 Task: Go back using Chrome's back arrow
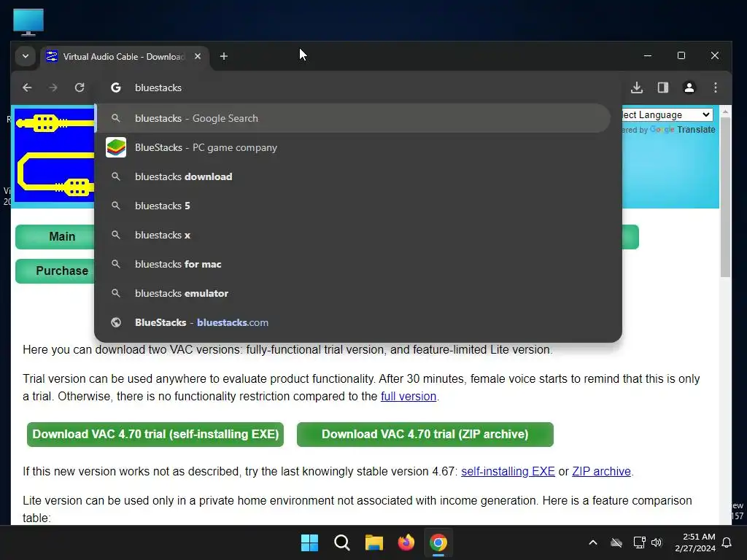(x=27, y=87)
